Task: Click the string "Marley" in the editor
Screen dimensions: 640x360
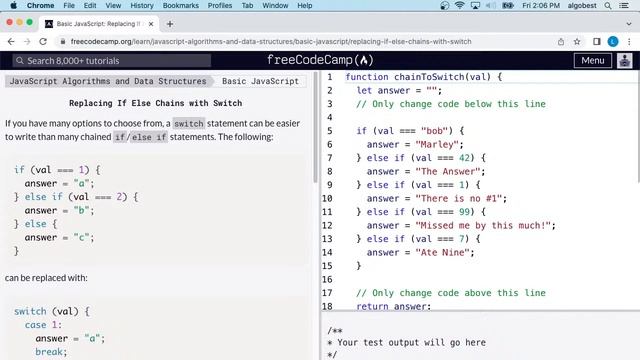Action: tap(437, 144)
